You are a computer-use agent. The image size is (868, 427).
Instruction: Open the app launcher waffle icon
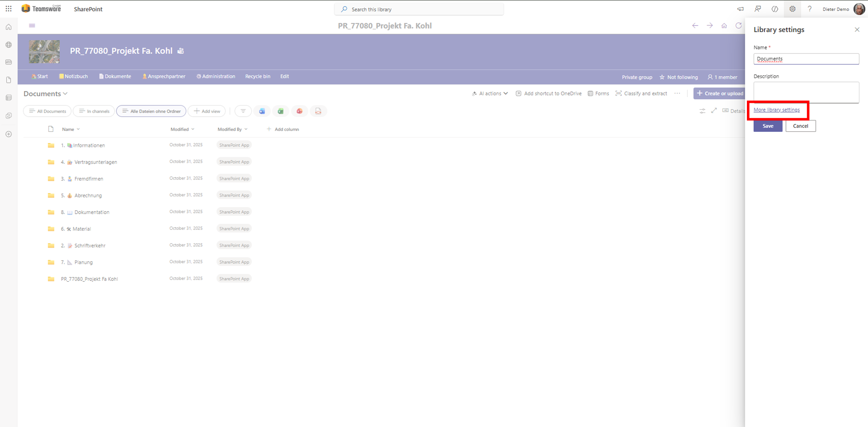click(8, 9)
